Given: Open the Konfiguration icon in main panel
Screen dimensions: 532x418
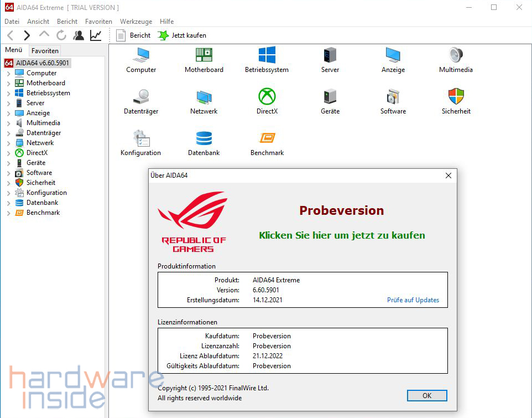Looking at the screenshot, I should tap(141, 143).
